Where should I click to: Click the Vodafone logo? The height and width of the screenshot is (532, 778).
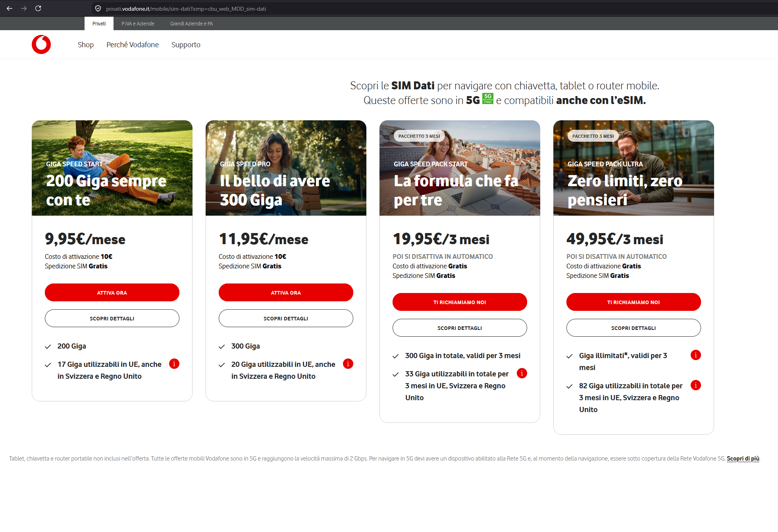click(41, 44)
